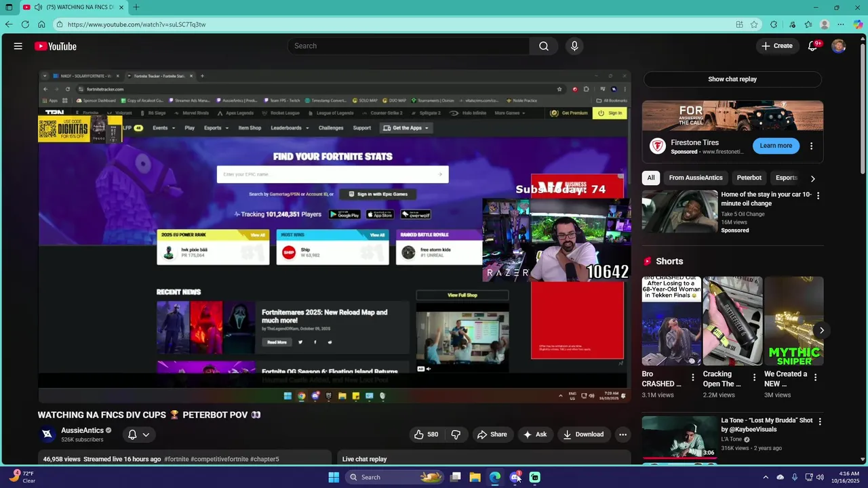The image size is (868, 488).
Task: Open options for La Tone video
Action: [819, 422]
